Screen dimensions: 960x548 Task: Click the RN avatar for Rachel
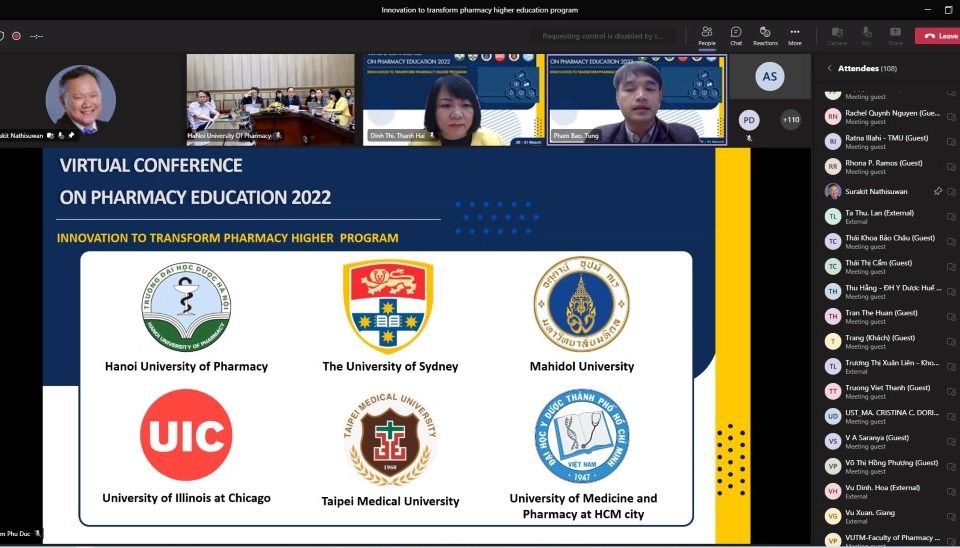[x=833, y=117]
